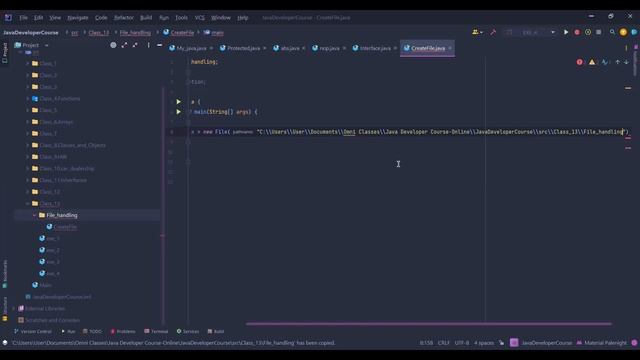Click Material Palenight theme status entry
The height and width of the screenshot is (360, 640).
click(602, 343)
